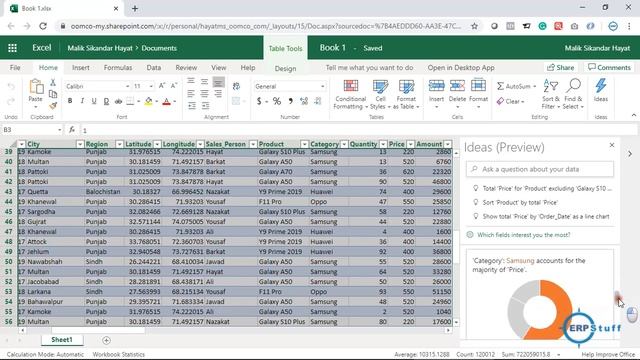640x360 pixels.
Task: Expand the AutoSum dropdown arrow
Action: pos(534,86)
